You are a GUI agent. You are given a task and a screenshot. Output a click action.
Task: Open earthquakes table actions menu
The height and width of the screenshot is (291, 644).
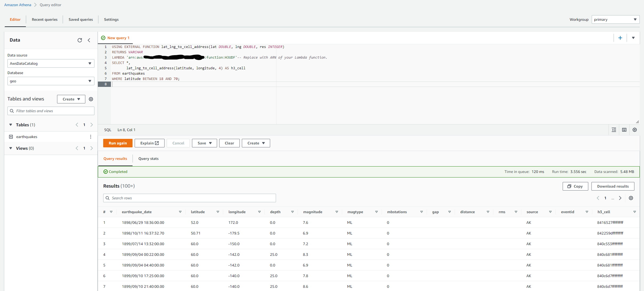pos(91,137)
